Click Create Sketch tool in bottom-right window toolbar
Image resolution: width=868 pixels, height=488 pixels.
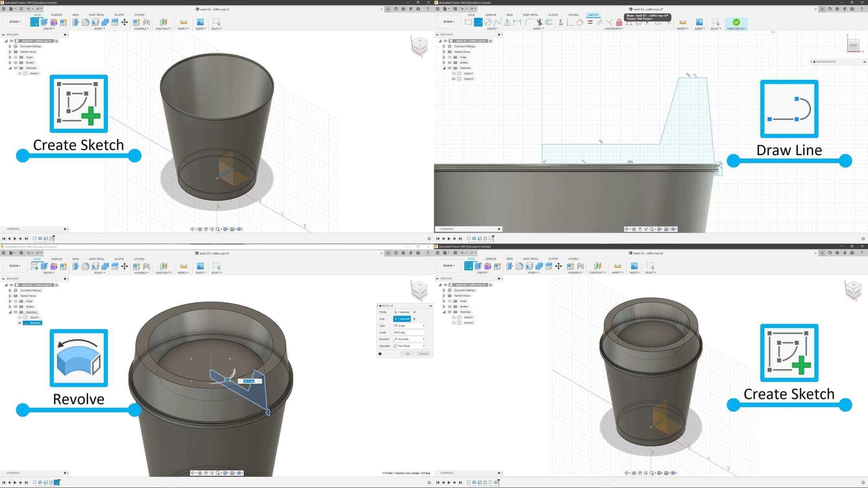pos(468,266)
